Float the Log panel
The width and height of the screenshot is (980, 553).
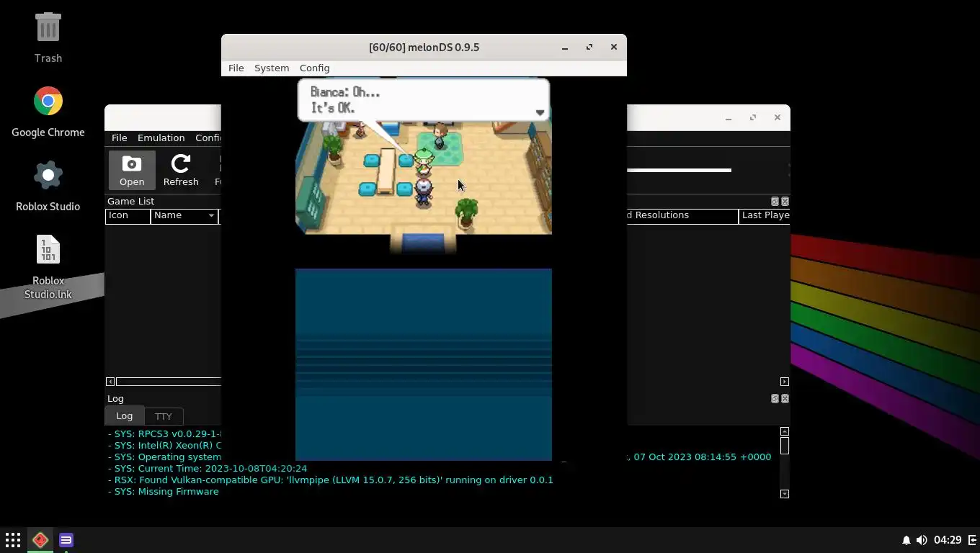pos(775,399)
